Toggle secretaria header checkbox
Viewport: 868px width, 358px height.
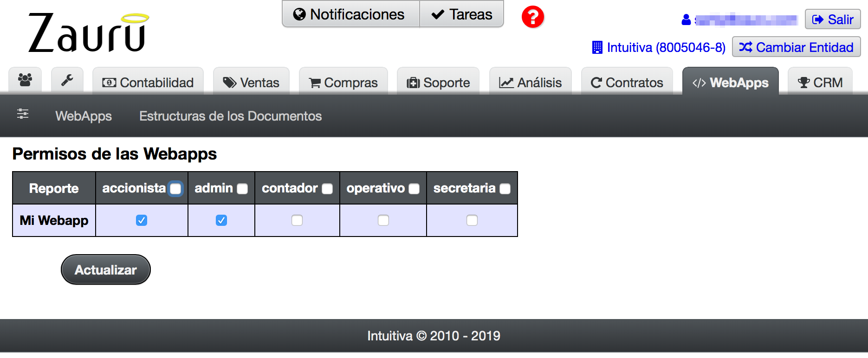pyautogui.click(x=505, y=189)
